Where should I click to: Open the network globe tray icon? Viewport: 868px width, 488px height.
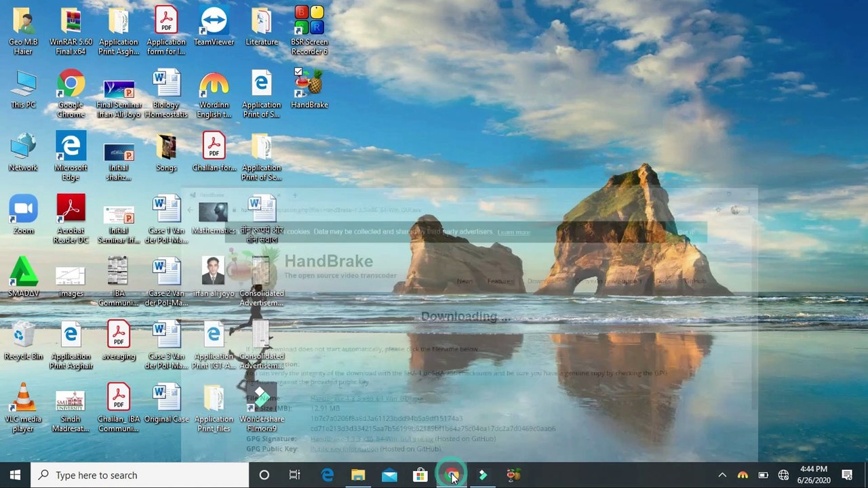click(x=783, y=475)
